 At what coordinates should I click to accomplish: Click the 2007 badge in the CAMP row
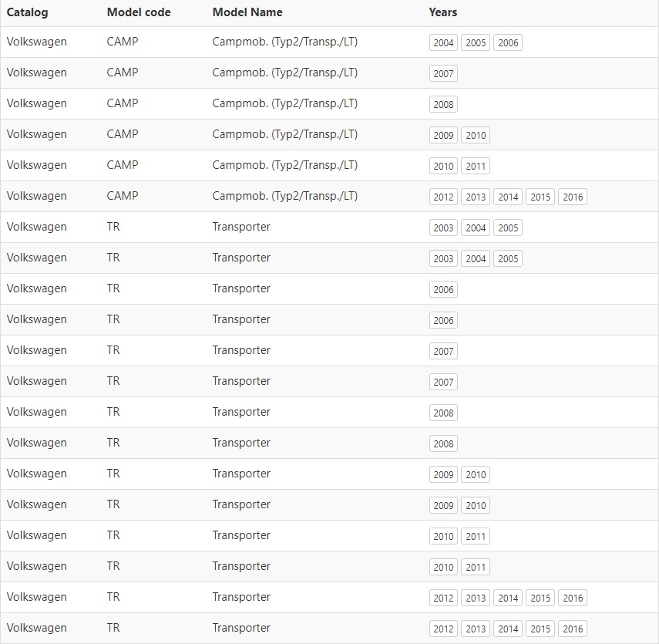point(443,74)
